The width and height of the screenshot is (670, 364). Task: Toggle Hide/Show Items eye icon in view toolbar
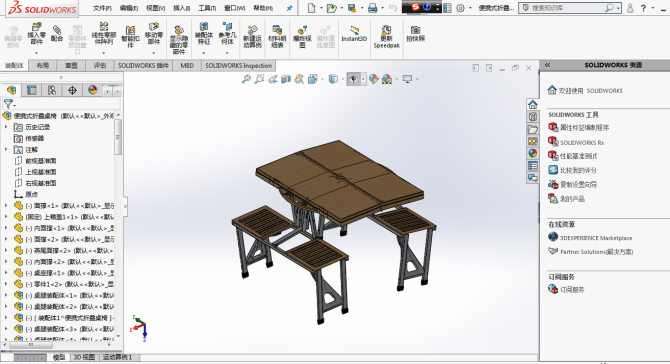(x=353, y=79)
